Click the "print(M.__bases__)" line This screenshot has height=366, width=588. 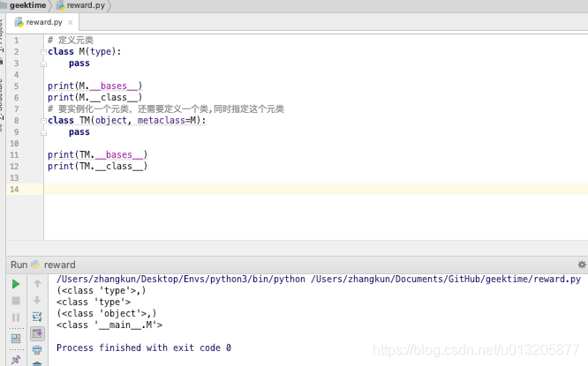(x=94, y=86)
